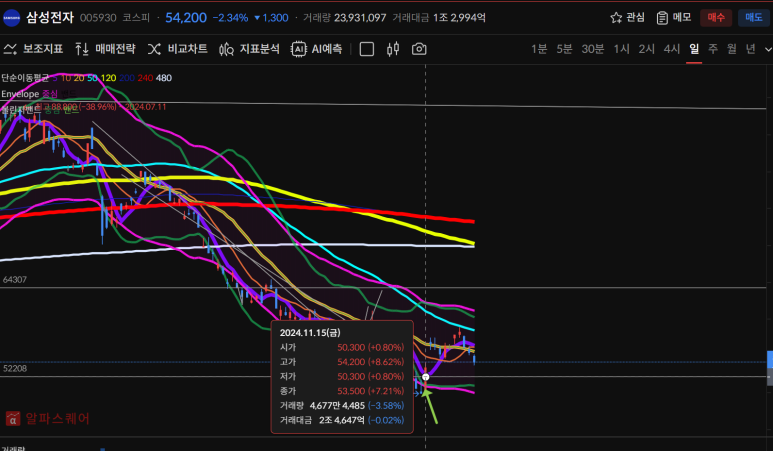This screenshot has width=773, height=451.
Task: Click the 최고 88,800 high price annotation
Action: [102, 106]
